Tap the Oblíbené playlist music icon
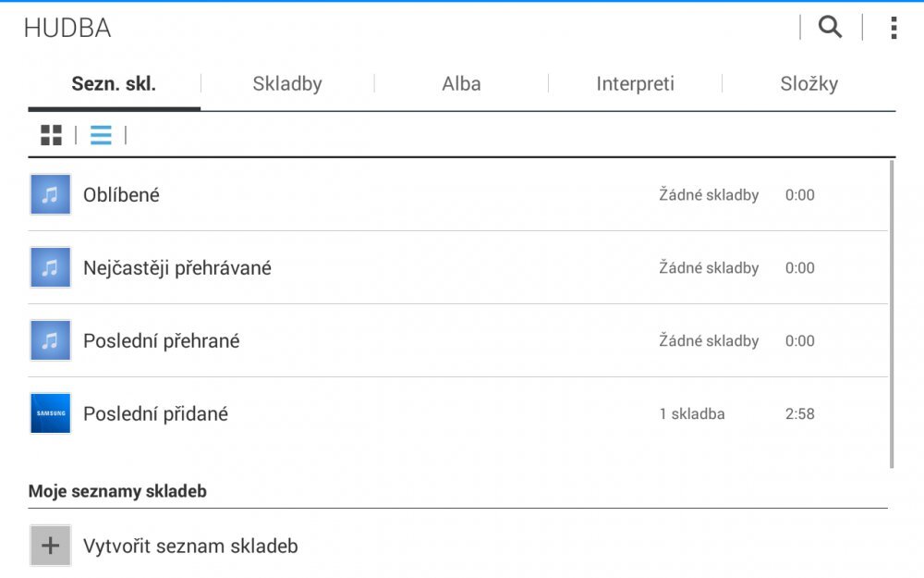The height and width of the screenshot is (578, 924). click(50, 195)
